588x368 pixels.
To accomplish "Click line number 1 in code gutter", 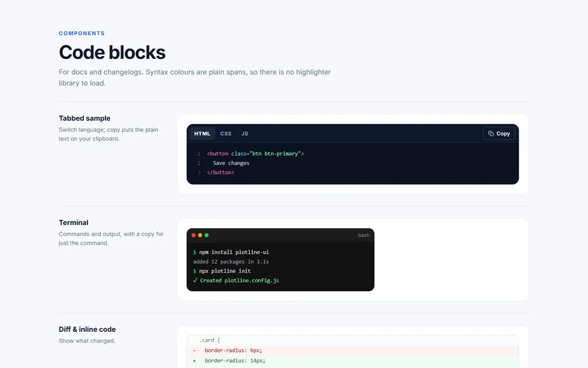I will coord(198,153).
